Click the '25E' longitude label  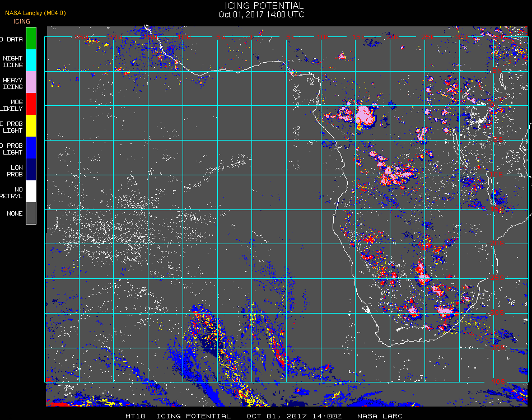tap(428, 37)
